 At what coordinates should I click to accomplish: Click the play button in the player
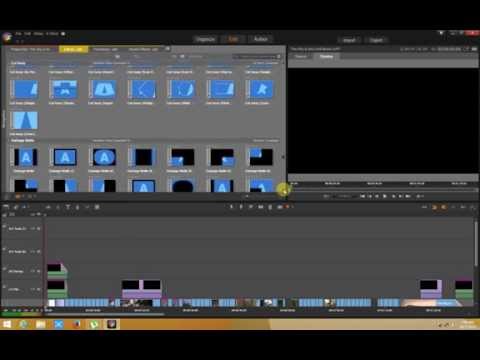coord(385,196)
